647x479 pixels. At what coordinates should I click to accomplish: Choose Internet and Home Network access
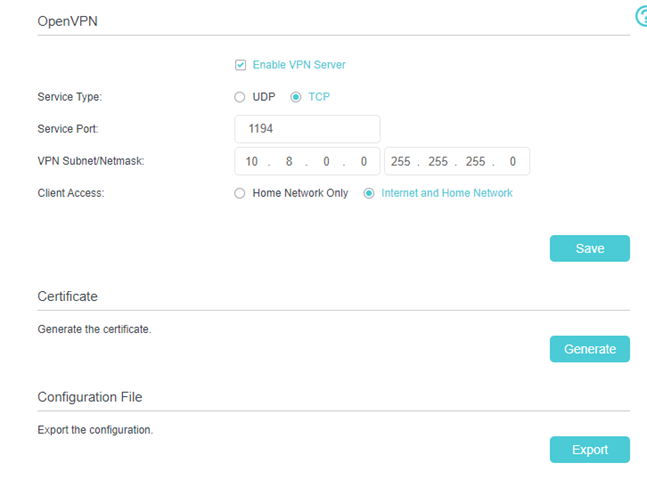(x=370, y=193)
